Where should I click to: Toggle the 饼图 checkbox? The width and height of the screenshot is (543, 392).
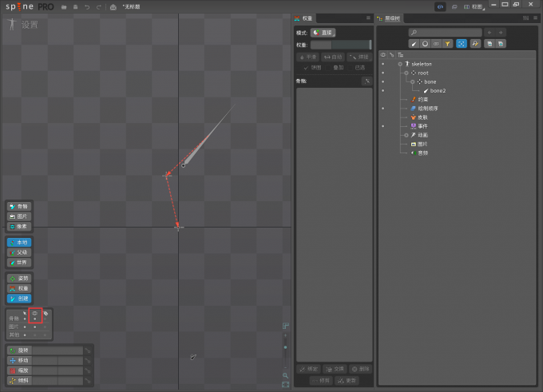pyautogui.click(x=312, y=68)
